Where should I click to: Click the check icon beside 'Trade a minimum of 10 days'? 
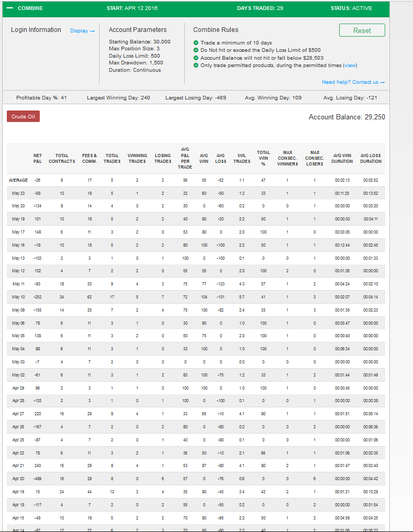(x=196, y=43)
